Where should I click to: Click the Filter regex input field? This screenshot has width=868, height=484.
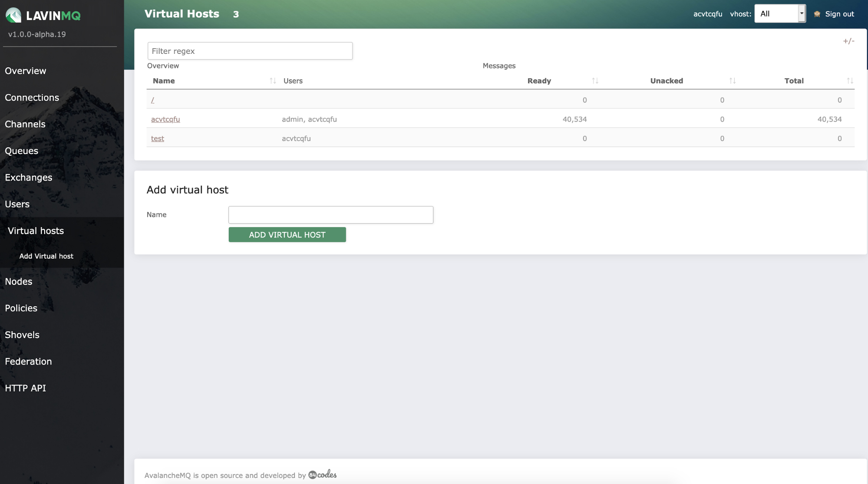tap(250, 51)
